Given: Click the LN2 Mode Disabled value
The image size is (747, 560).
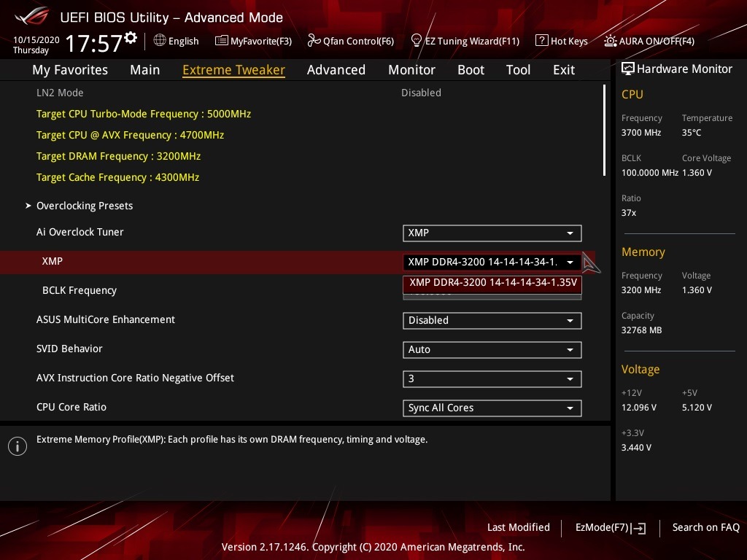Looking at the screenshot, I should [x=421, y=93].
